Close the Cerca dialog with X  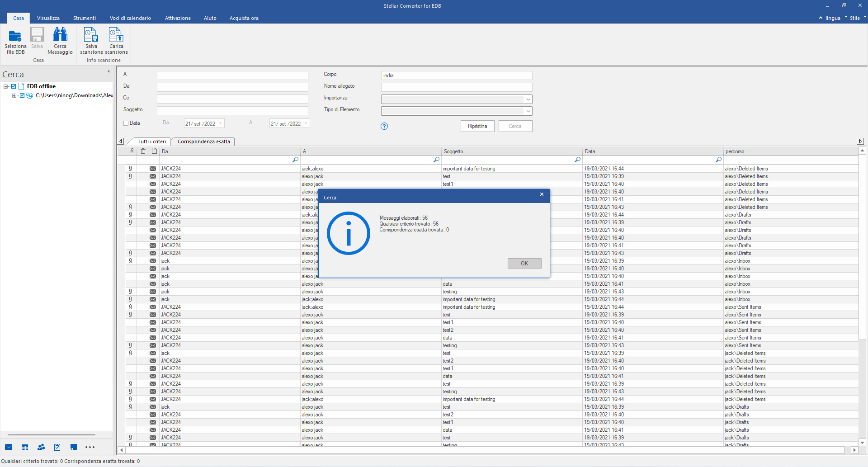pos(542,194)
